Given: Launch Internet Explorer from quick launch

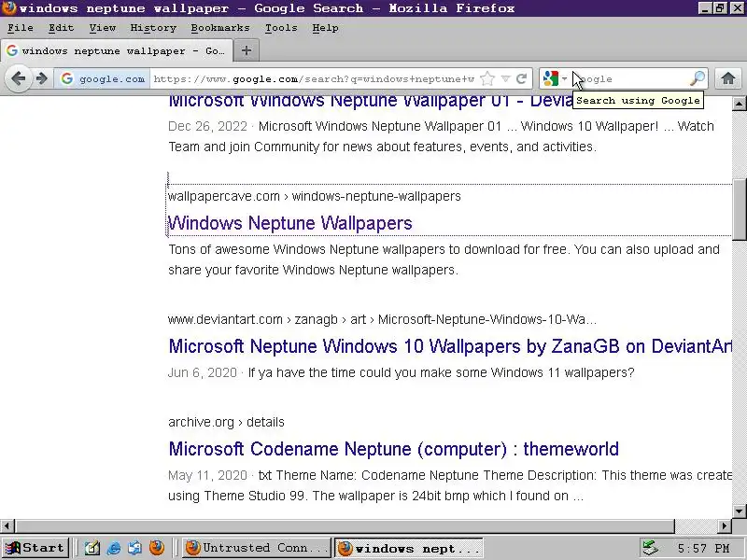Looking at the screenshot, I should coord(113,548).
